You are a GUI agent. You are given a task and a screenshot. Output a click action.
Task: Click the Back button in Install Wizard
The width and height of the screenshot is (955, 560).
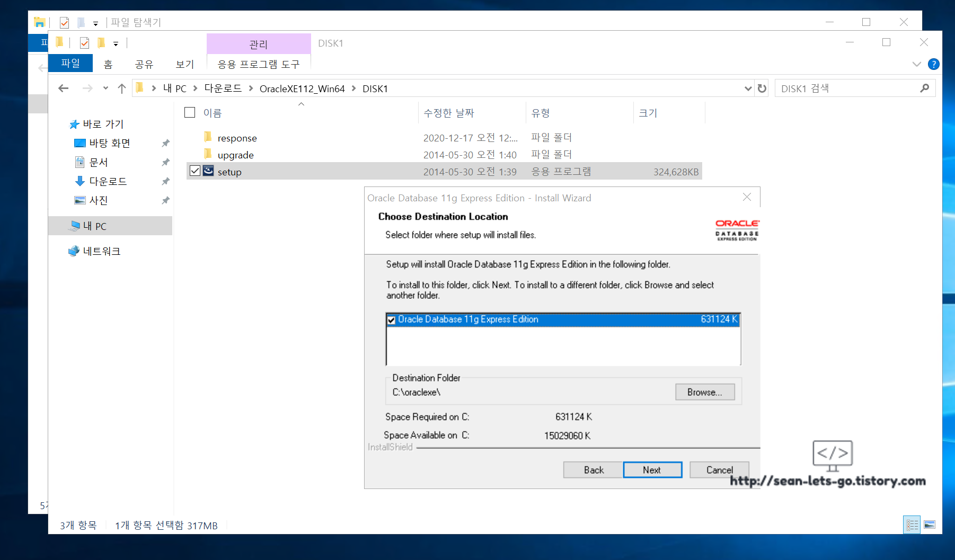point(593,470)
